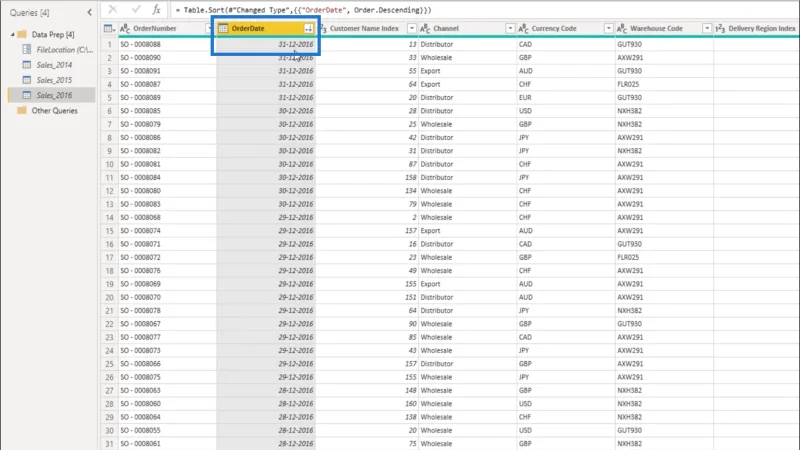Click Channel column ABC type icon
The width and height of the screenshot is (800, 450).
pos(425,29)
